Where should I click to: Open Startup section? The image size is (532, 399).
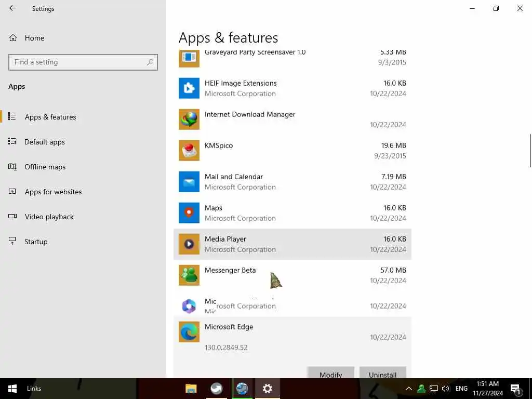click(x=83, y=242)
